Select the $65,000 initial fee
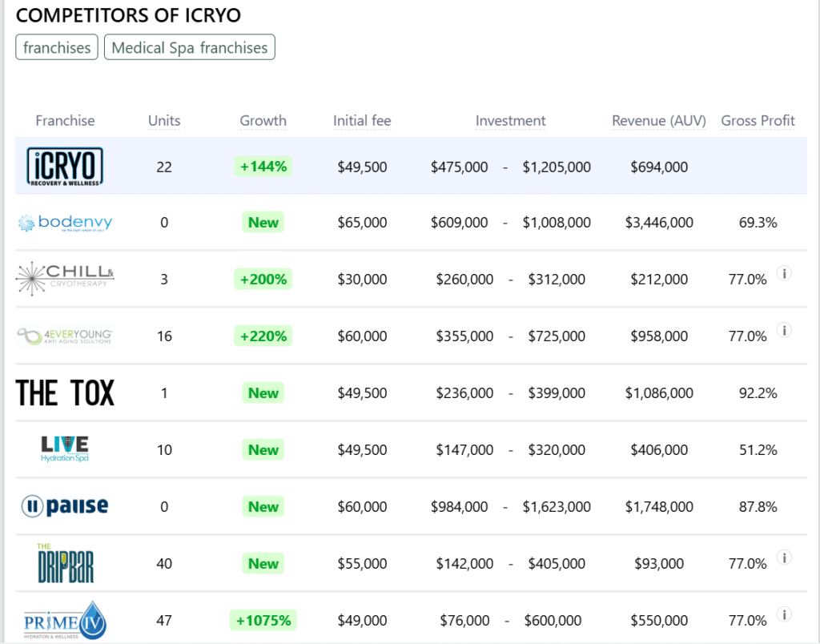This screenshot has width=820, height=644. [362, 223]
